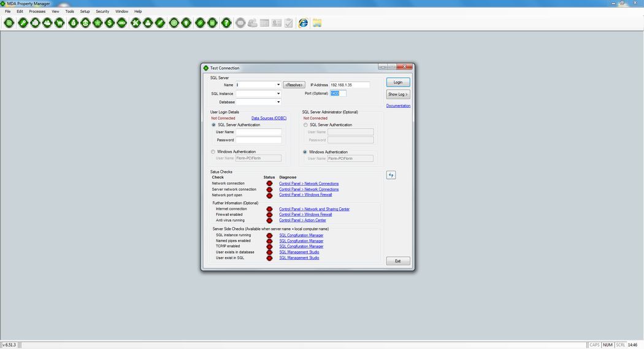Open the Processes menu

37,12
